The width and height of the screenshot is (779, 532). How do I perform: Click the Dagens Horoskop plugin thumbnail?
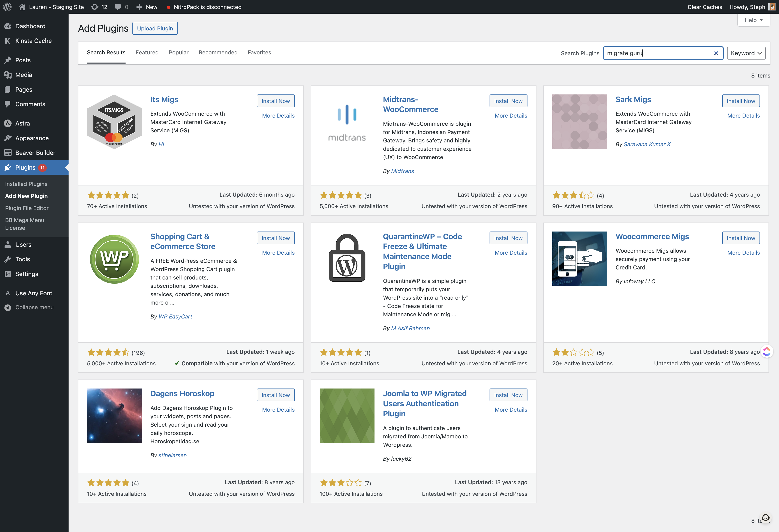click(114, 416)
